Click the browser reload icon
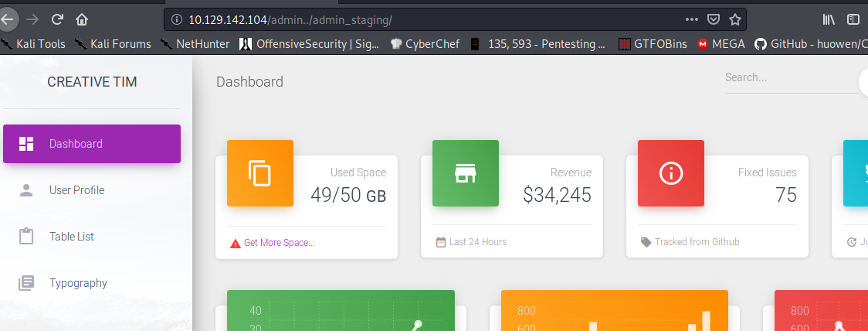The image size is (868, 331). tap(57, 19)
